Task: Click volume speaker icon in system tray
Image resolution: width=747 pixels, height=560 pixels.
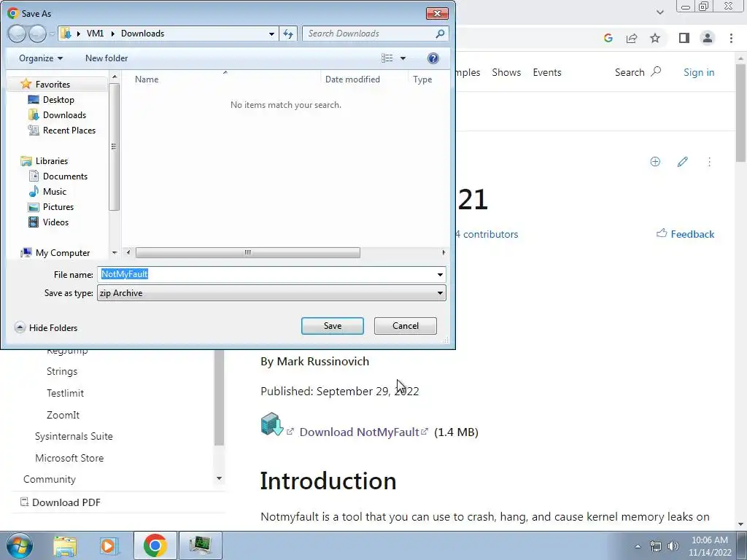Action: point(673,546)
